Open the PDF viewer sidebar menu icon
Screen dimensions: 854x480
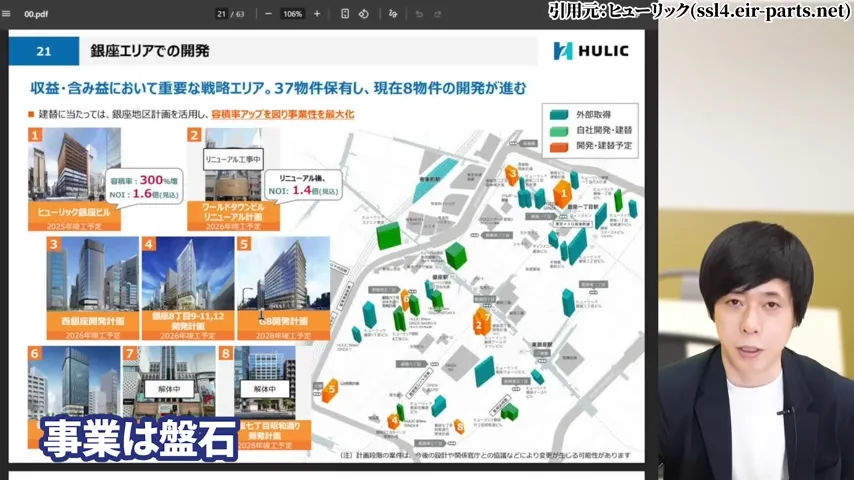point(6,14)
